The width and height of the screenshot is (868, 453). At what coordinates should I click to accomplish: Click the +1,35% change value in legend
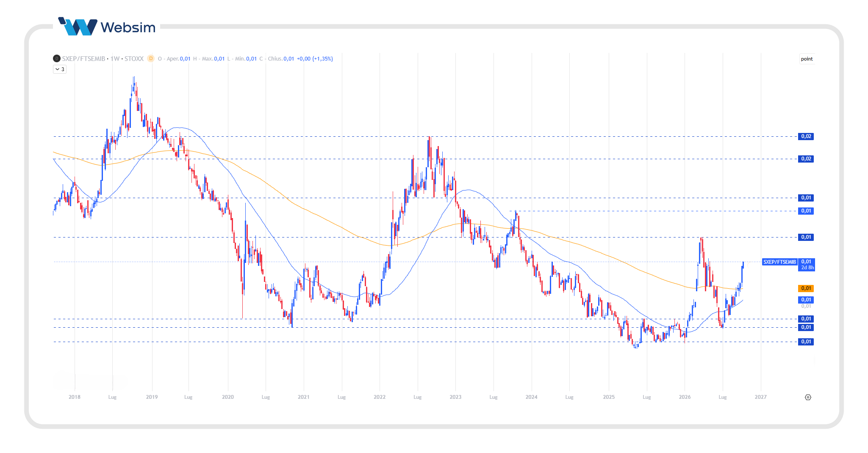pos(322,59)
